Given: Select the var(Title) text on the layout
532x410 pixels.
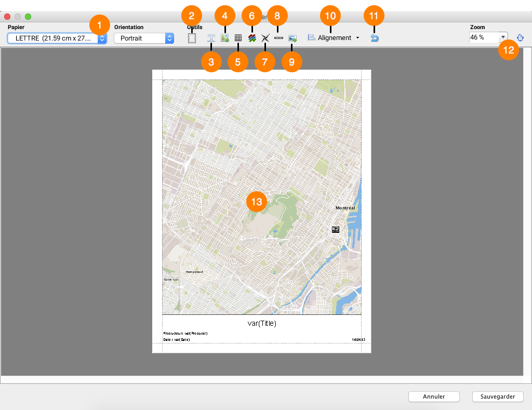Looking at the screenshot, I should click(x=261, y=323).
